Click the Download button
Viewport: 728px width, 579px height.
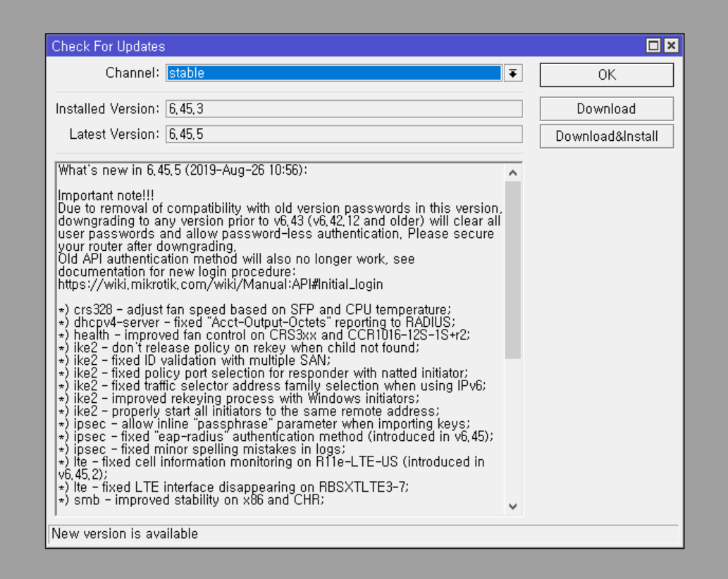point(606,108)
